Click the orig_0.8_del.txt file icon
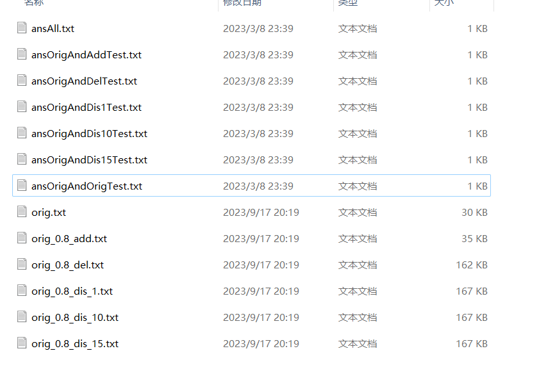The height and width of the screenshot is (392, 555). pyautogui.click(x=22, y=264)
